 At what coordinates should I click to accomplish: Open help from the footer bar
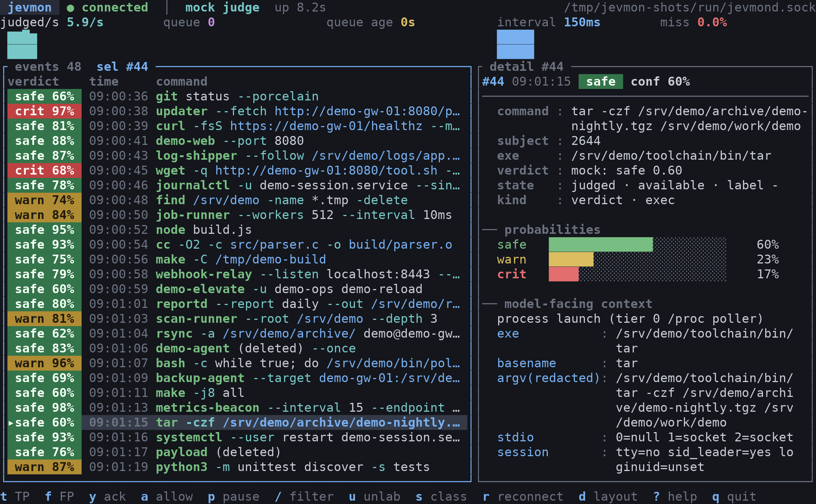pyautogui.click(x=675, y=497)
